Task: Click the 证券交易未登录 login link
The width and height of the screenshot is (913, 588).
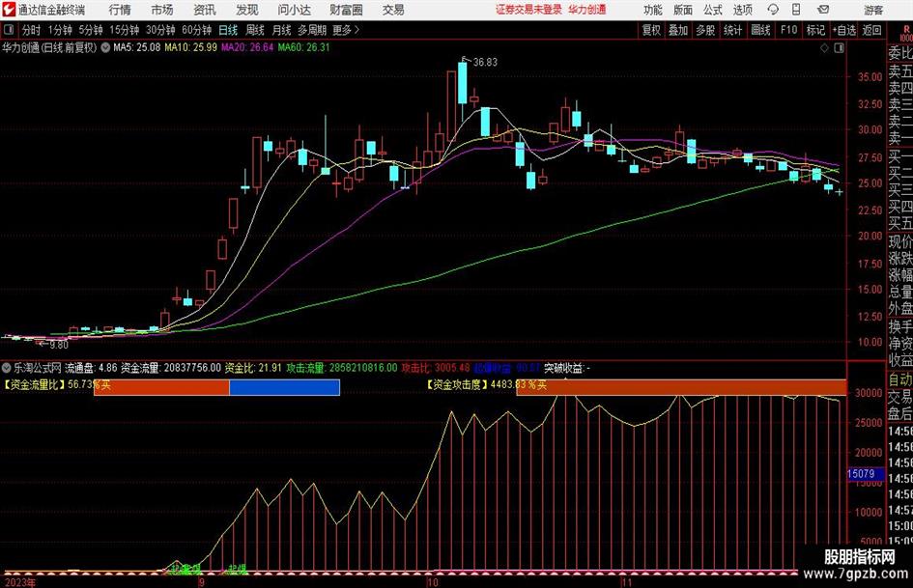Action: tap(528, 10)
